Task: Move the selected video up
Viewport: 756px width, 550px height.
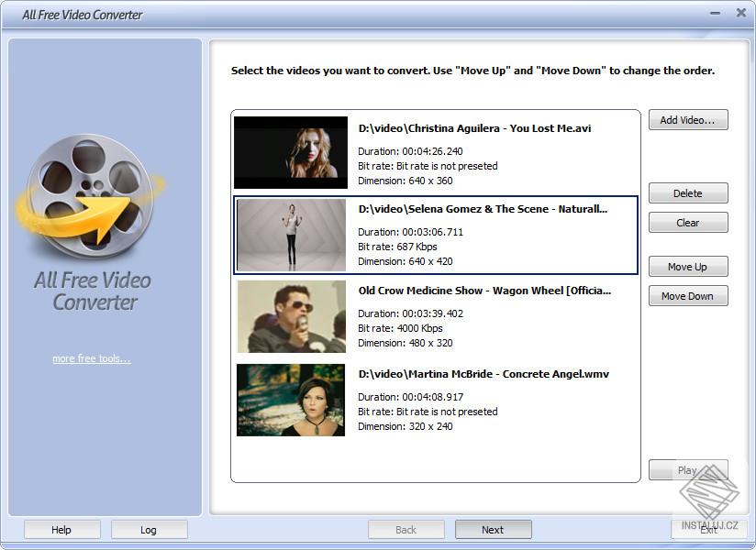Action: 688,266
